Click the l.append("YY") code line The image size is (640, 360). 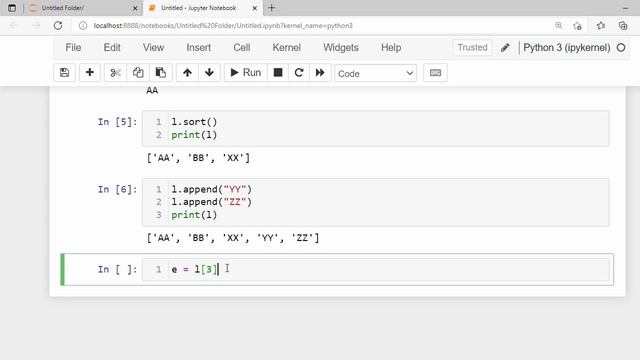click(211, 189)
